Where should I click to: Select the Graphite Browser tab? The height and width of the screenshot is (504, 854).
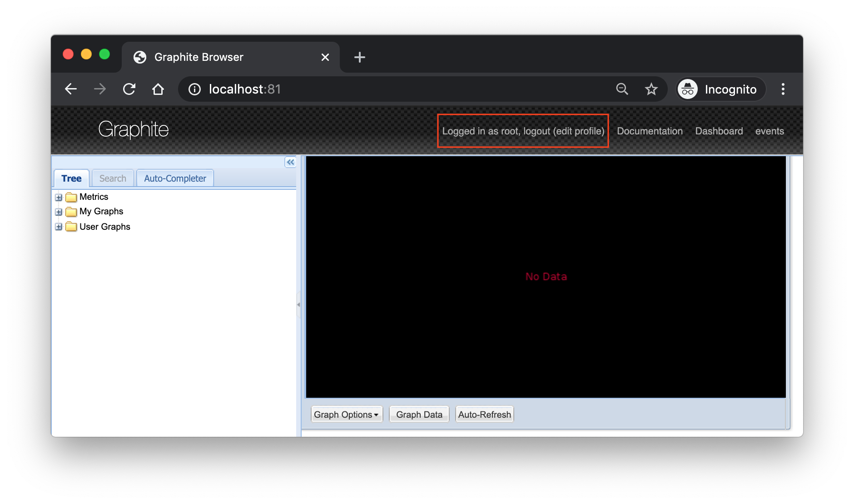(x=231, y=57)
